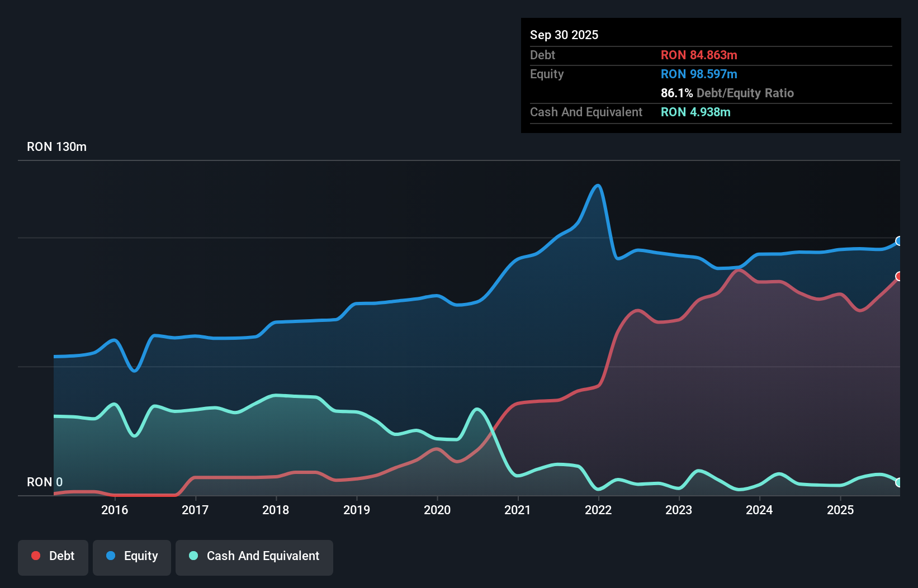
Task: Click the RON 130m axis label
Action: (x=56, y=147)
